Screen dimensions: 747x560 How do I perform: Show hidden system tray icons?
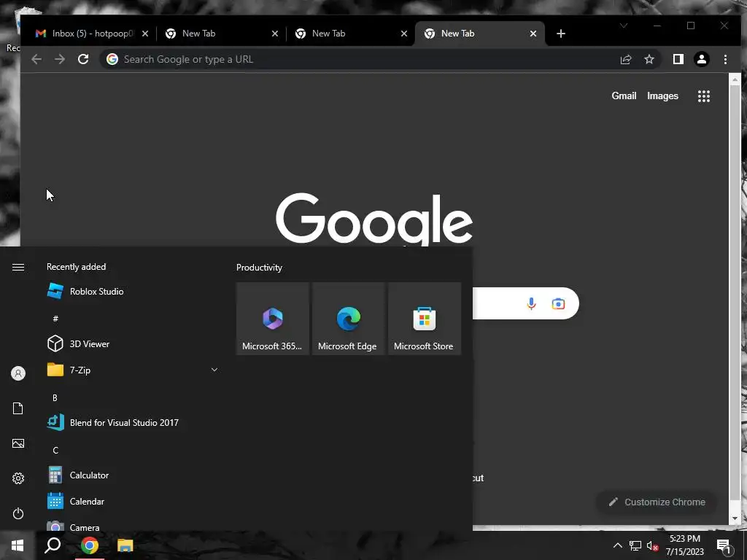[x=617, y=545]
